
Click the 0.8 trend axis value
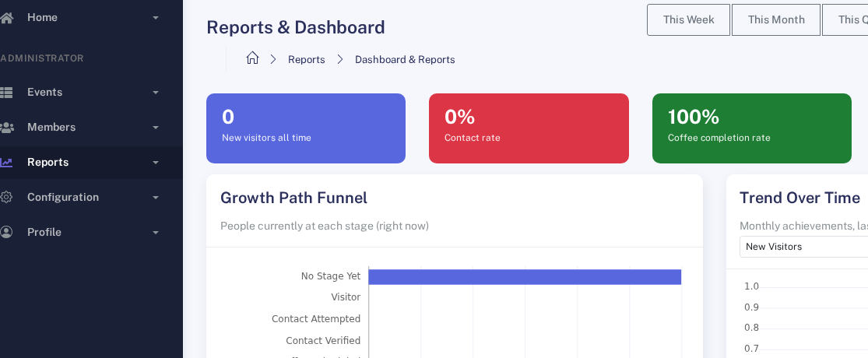pos(752,328)
